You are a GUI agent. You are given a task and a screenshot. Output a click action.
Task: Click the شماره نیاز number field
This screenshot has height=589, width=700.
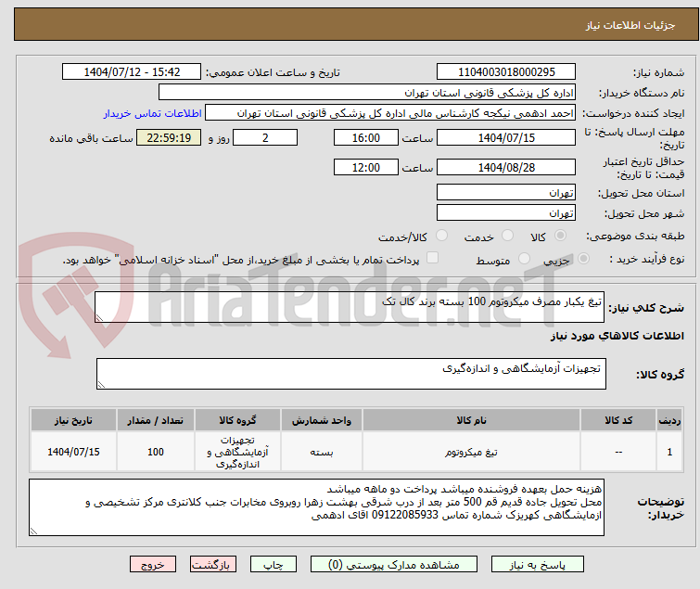click(x=506, y=72)
